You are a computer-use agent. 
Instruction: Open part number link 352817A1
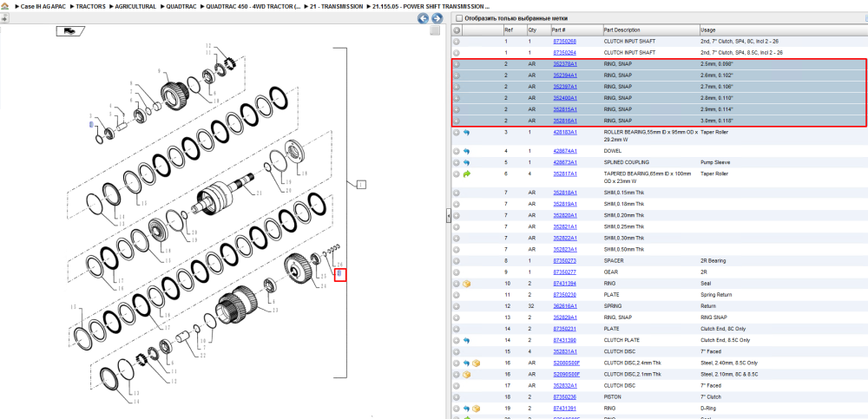tap(565, 173)
